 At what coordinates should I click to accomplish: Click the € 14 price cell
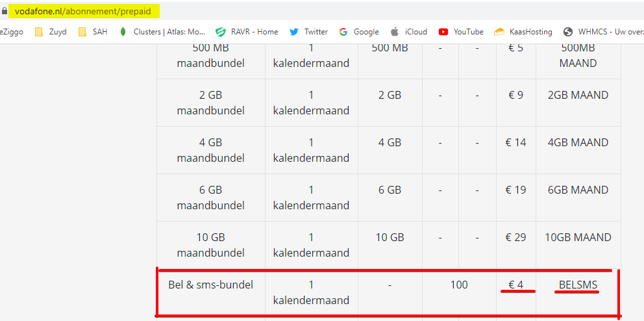tap(515, 142)
